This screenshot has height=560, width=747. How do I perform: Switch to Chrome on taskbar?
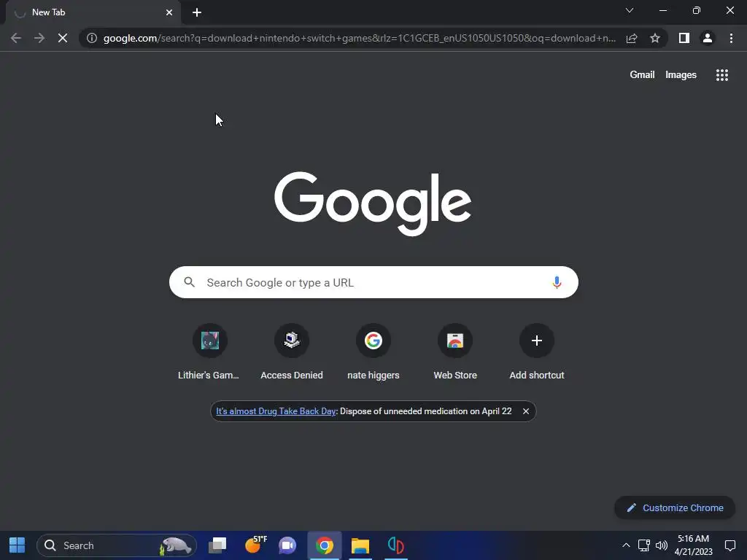click(x=325, y=545)
